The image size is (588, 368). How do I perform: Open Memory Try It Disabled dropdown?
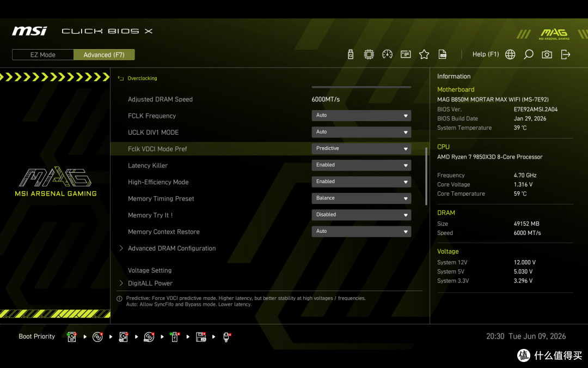click(361, 215)
